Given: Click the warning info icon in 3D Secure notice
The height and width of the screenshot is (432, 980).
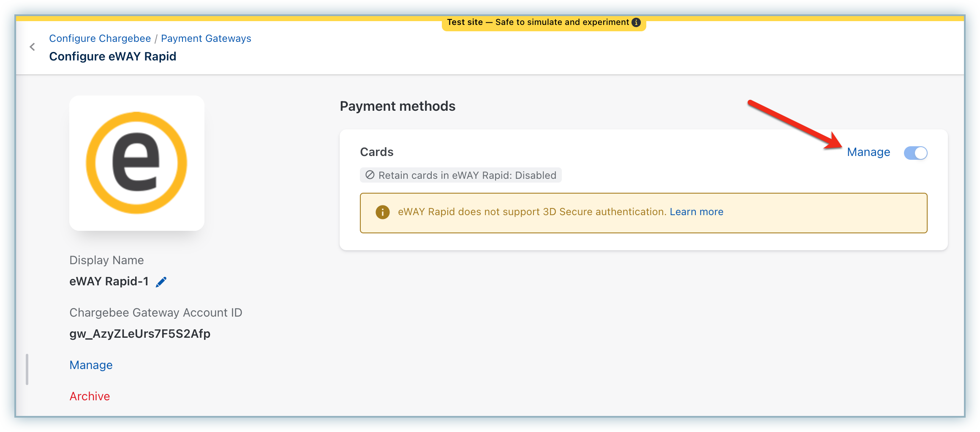Looking at the screenshot, I should (x=382, y=212).
